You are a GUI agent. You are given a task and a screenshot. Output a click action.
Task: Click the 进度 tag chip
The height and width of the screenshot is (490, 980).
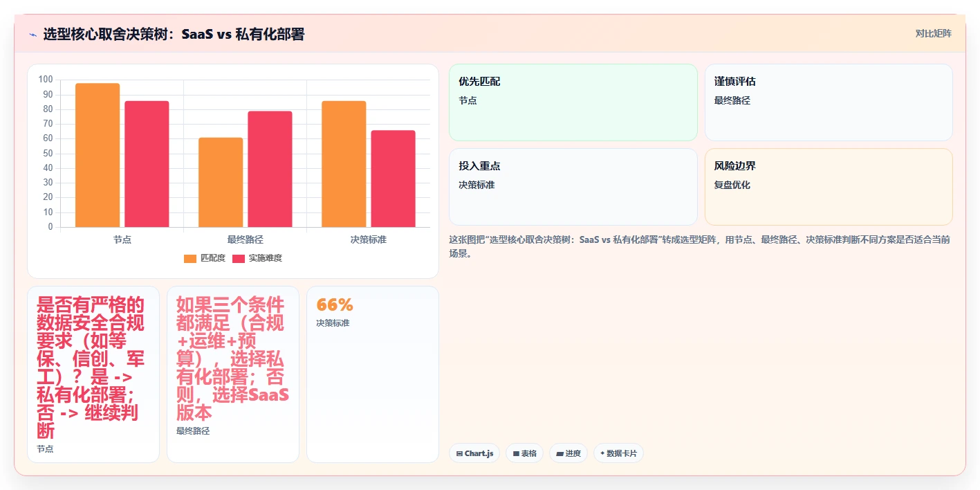pos(568,453)
